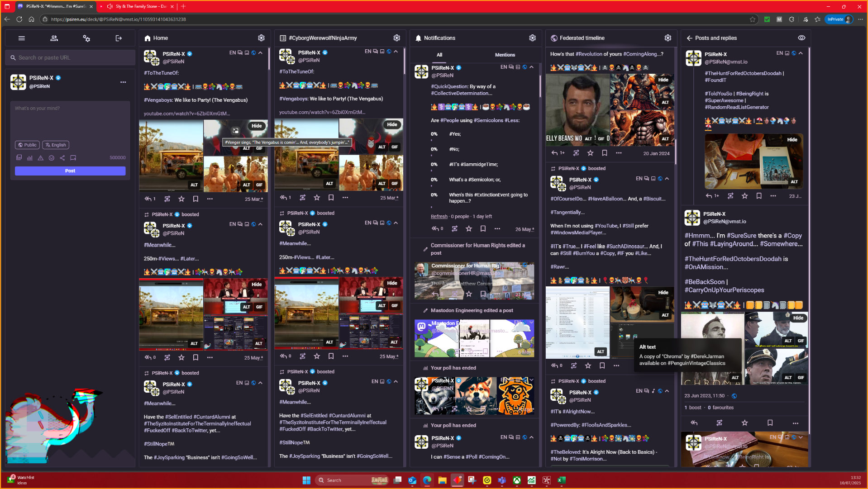Click the logout icon in the top navigation
This screenshot has height=489, width=868.
(x=119, y=38)
